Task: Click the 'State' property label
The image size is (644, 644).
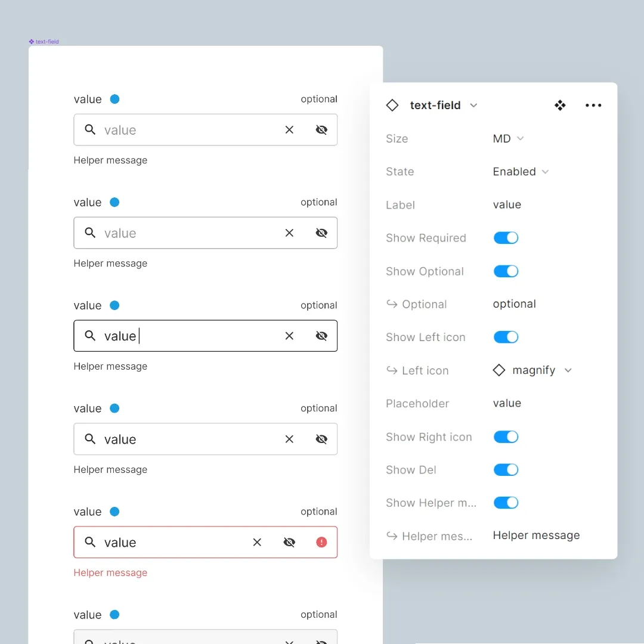Action: pos(400,171)
